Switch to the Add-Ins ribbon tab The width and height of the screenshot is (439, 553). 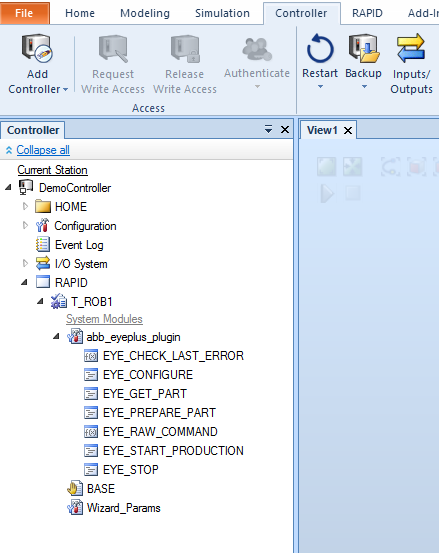pyautogui.click(x=423, y=13)
